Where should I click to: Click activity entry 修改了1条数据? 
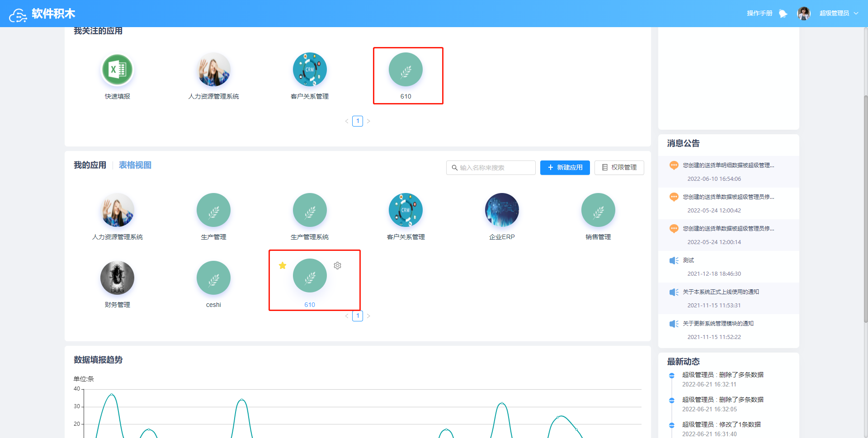click(722, 429)
